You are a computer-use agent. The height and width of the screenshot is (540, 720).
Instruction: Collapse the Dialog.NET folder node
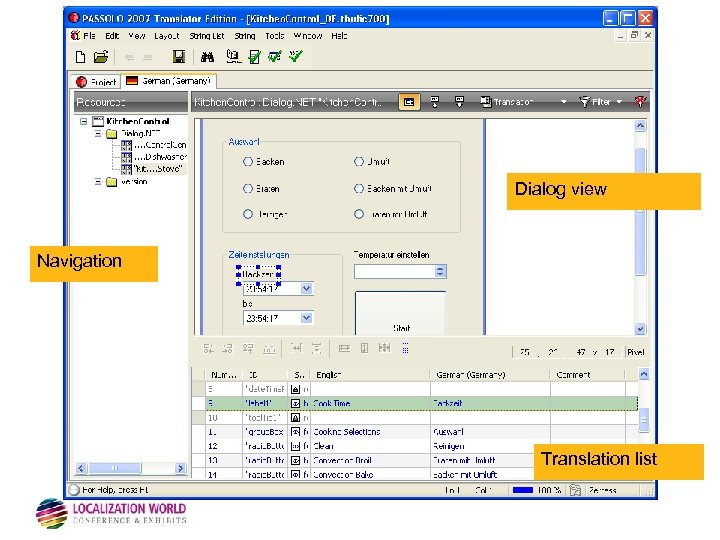pos(98,134)
